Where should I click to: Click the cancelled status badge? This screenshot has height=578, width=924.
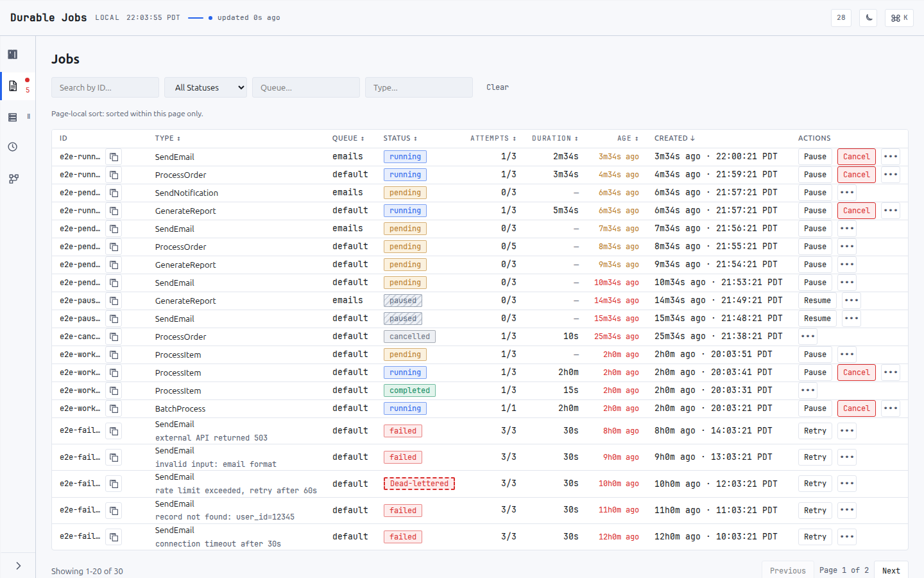(x=409, y=337)
